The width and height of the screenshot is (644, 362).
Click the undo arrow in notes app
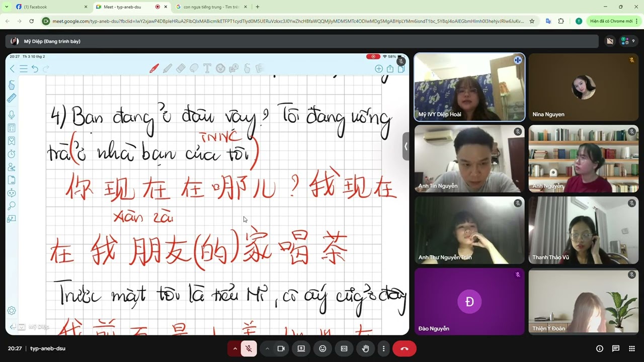tap(35, 69)
